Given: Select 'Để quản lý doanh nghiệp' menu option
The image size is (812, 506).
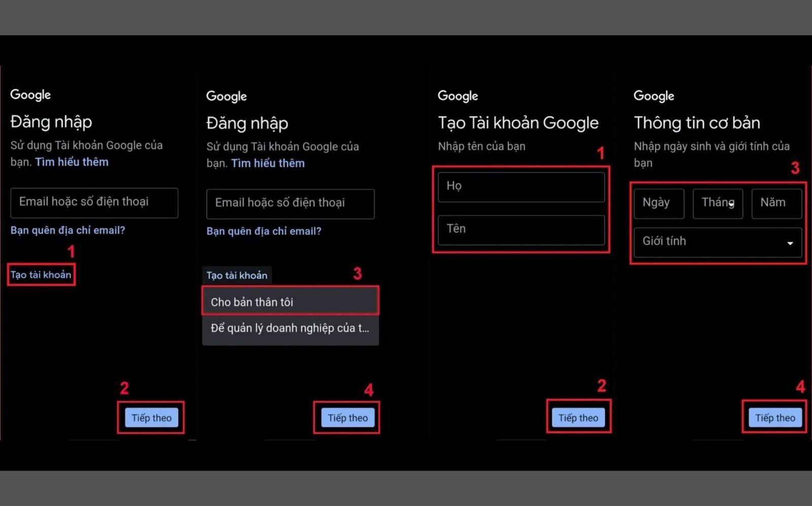Looking at the screenshot, I should pyautogui.click(x=290, y=328).
